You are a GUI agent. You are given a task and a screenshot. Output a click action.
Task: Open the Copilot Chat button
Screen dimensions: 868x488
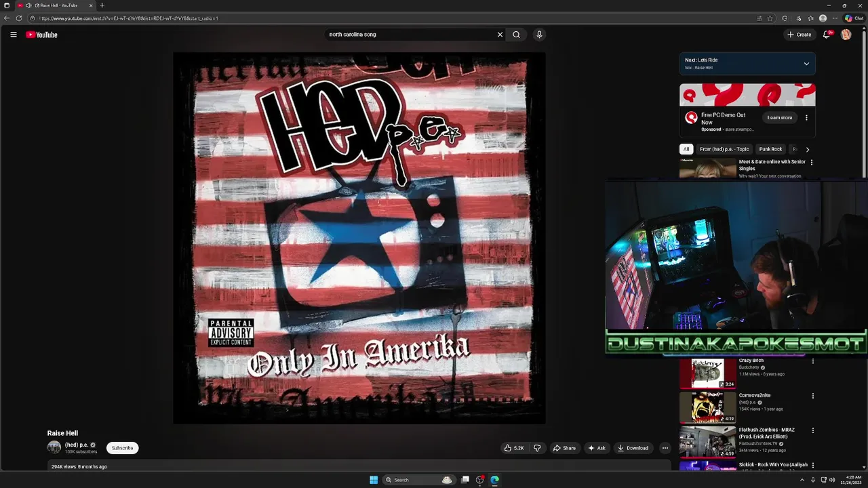coord(854,18)
